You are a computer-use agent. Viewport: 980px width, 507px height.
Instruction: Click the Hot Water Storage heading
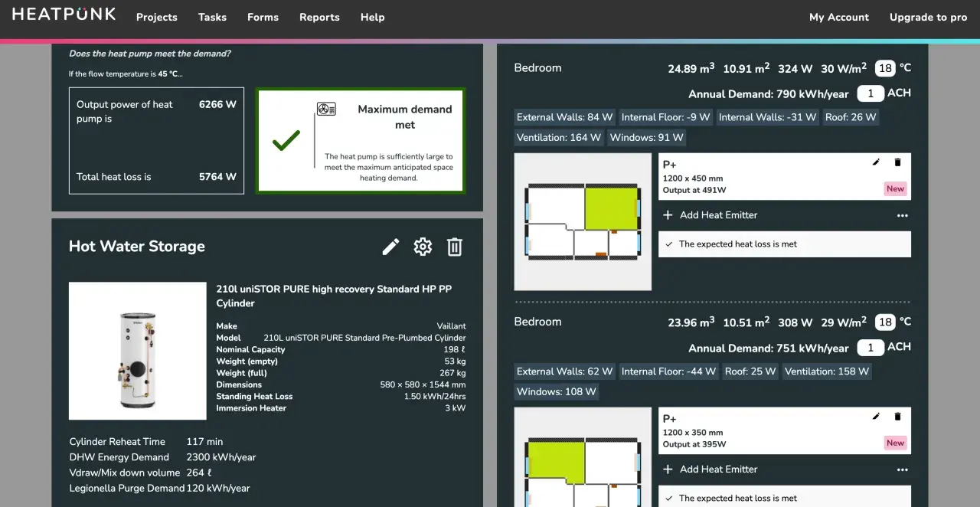click(137, 247)
